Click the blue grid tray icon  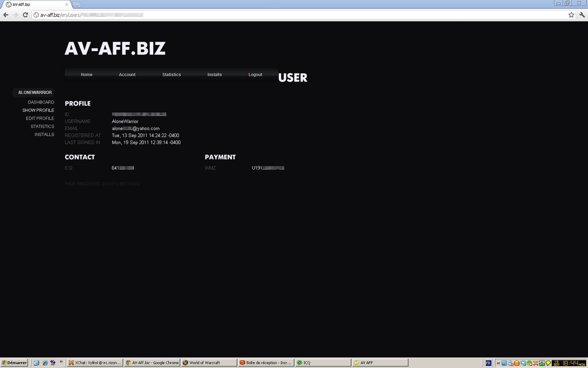click(x=504, y=363)
